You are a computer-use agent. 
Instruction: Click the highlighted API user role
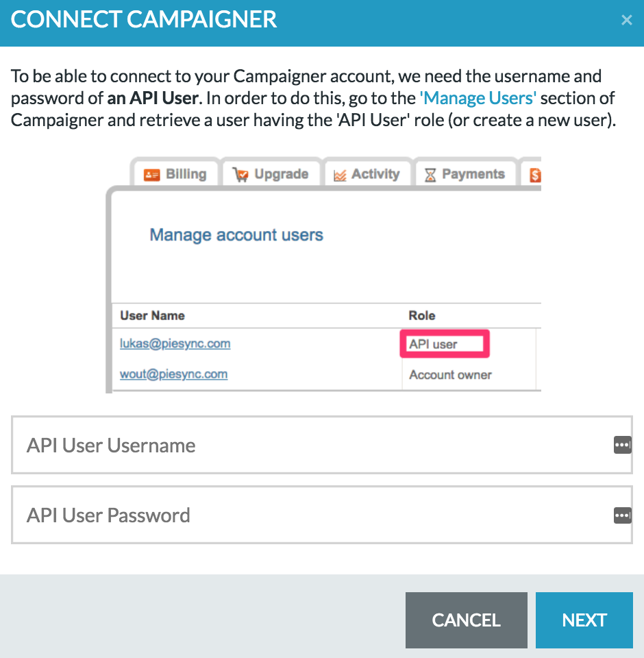pyautogui.click(x=445, y=343)
